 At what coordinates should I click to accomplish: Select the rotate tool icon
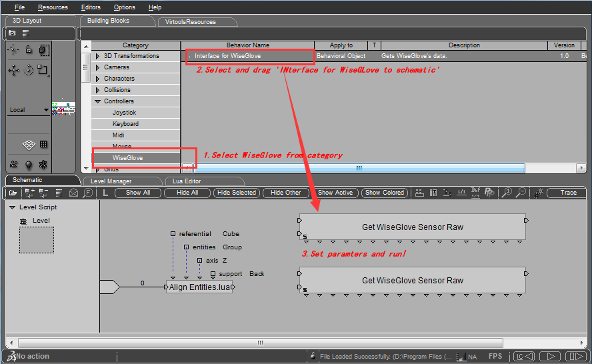[x=29, y=70]
